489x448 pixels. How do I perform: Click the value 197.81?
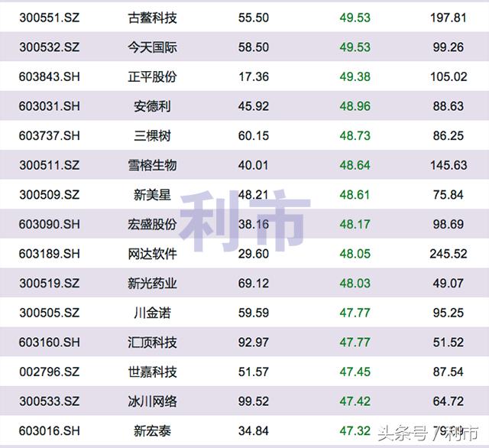[449, 18]
